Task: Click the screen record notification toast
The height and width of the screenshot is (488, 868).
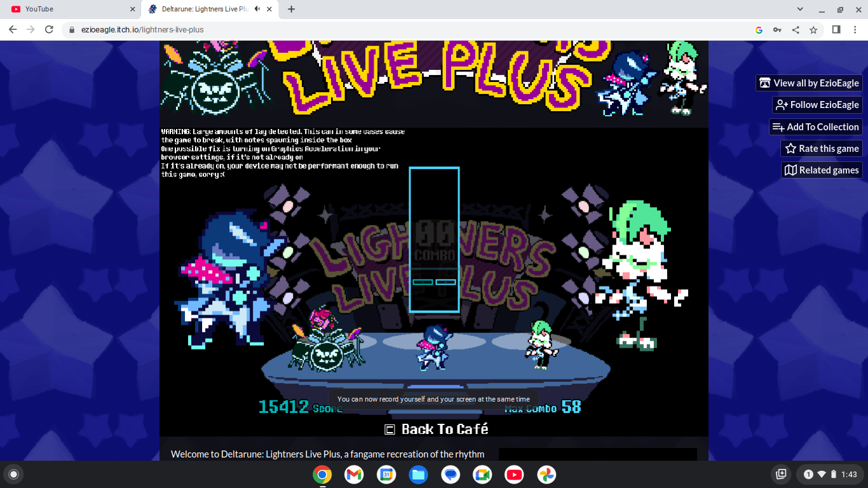Action: click(433, 399)
